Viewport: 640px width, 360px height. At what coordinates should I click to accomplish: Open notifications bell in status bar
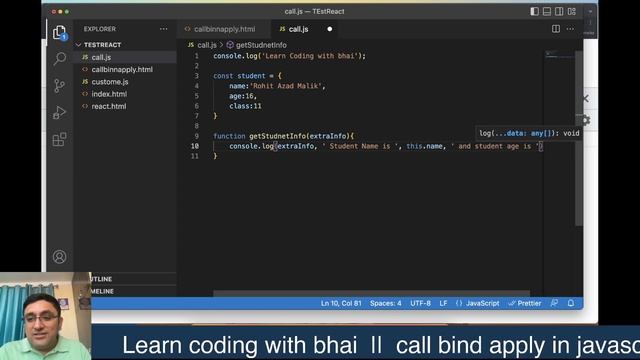pos(571,303)
